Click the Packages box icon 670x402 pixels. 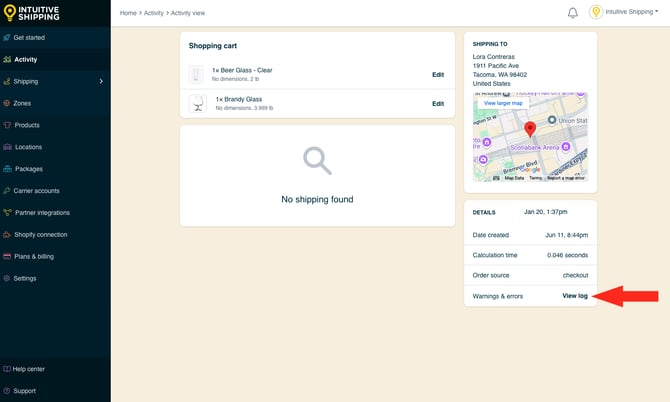click(7, 169)
